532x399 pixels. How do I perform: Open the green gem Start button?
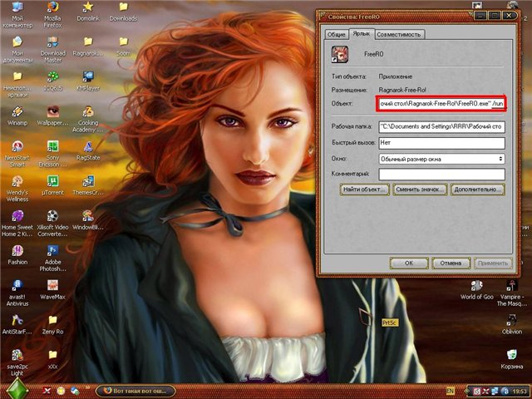[17, 389]
